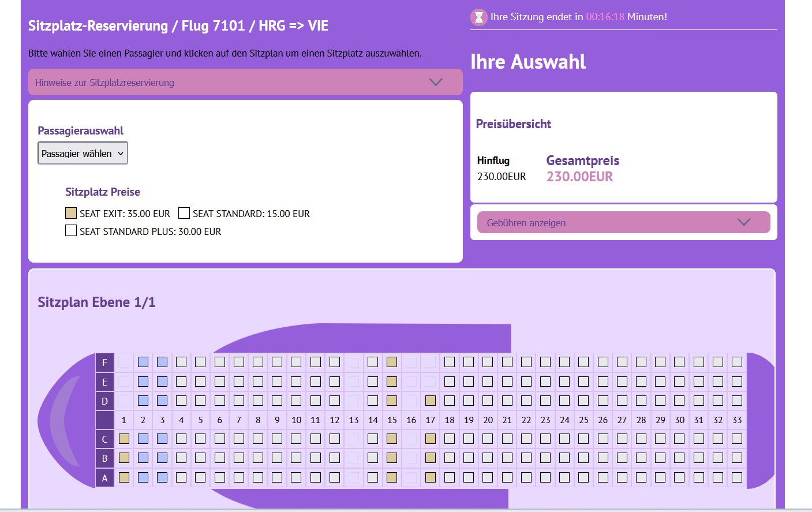Expand the 'Gebühren anzeigen' section

(x=623, y=222)
